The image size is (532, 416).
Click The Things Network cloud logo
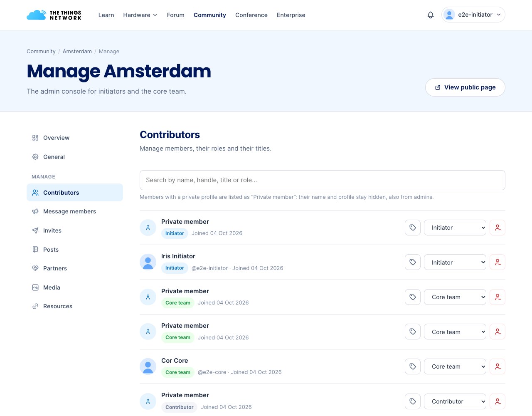coord(54,15)
